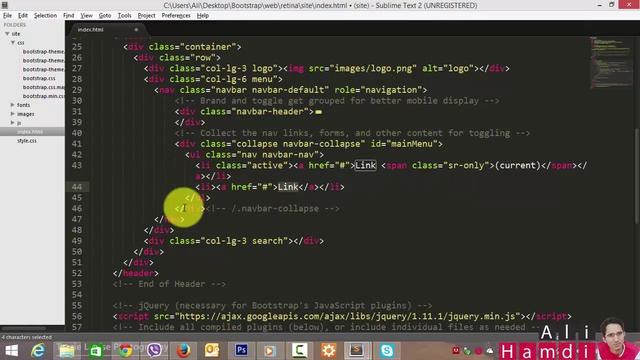Click the closing header tag on line 52
This screenshot has height=360, width=640.
(136, 273)
